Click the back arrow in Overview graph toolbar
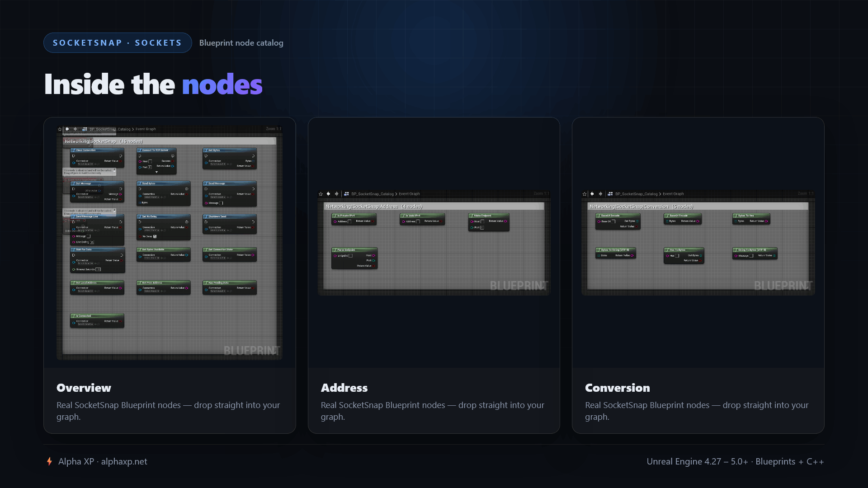Image resolution: width=868 pixels, height=488 pixels. (x=67, y=129)
